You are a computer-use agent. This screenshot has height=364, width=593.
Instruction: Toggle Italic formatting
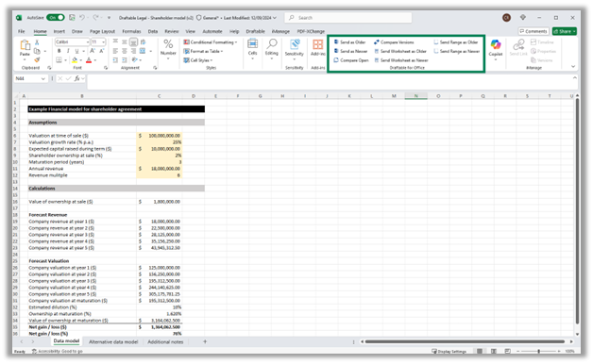click(x=68, y=51)
